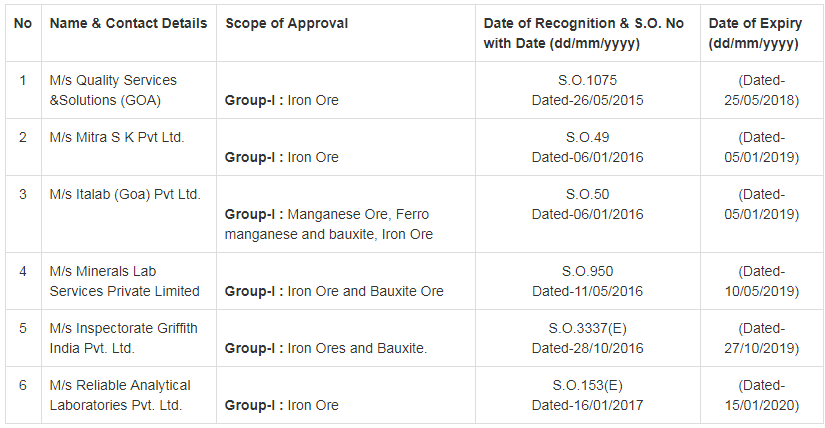Click expiry date '15/01/2020' cell
This screenshot has height=428, width=825.
(761, 405)
